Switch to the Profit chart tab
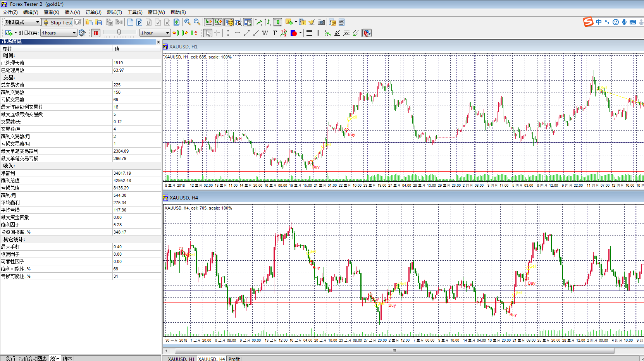 pyautogui.click(x=234, y=359)
